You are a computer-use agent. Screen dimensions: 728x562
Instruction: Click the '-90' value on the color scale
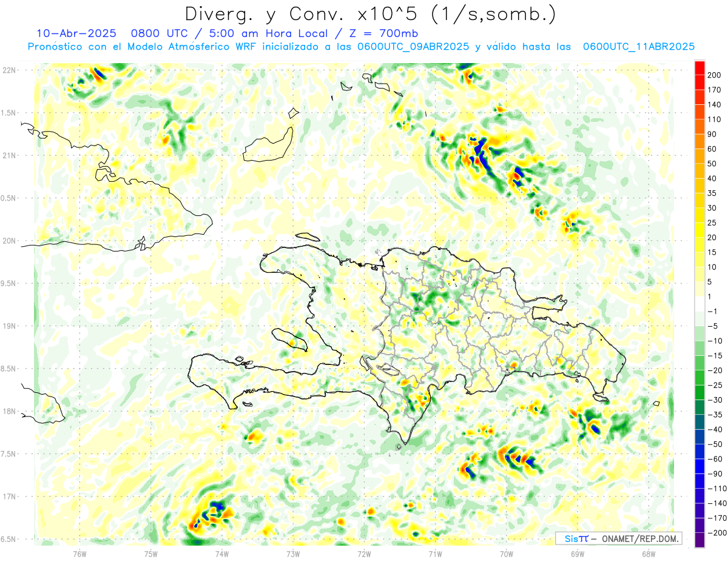(x=715, y=473)
